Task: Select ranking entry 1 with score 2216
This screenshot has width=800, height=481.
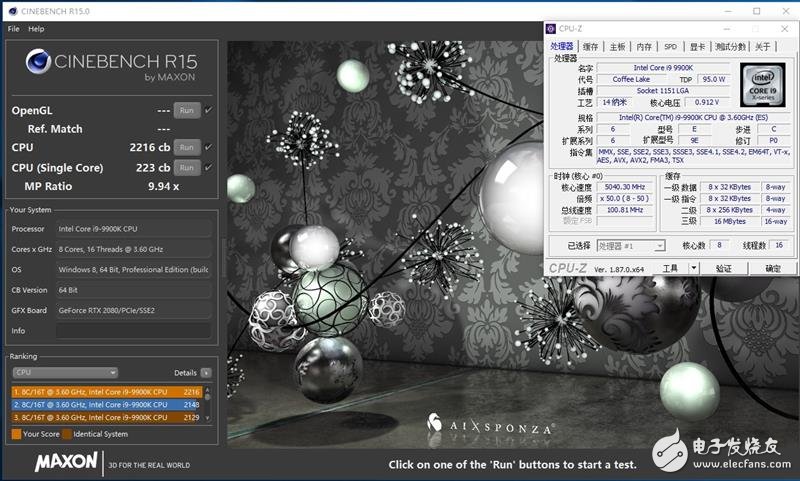Action: click(107, 392)
